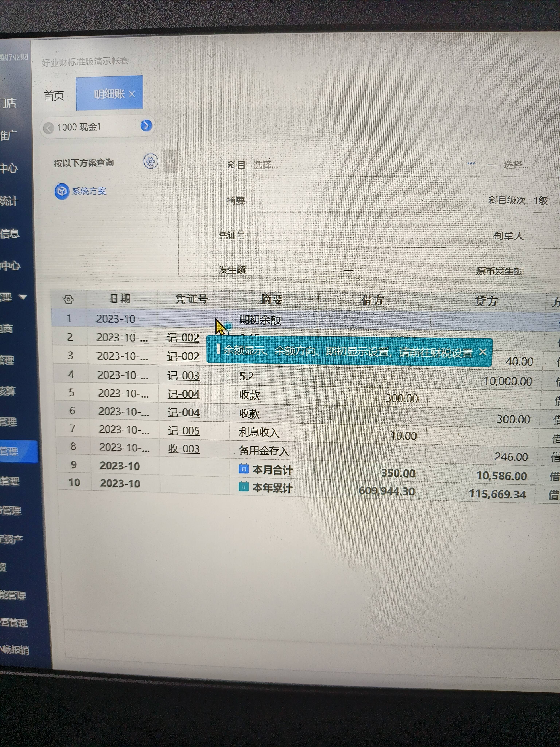Open the sidebar item ending 营管理

(13, 623)
